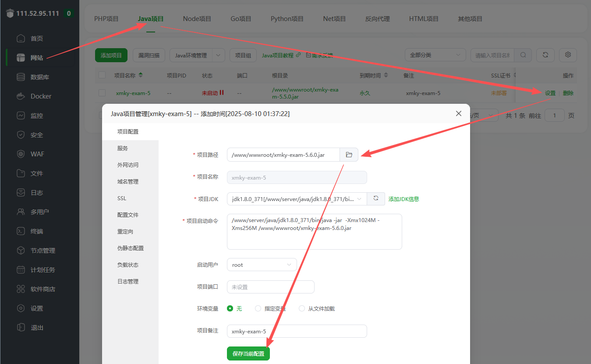The width and height of the screenshot is (591, 364).
Task: Tick the checkbox for the xmky-exam-5 row
Action: (x=102, y=93)
